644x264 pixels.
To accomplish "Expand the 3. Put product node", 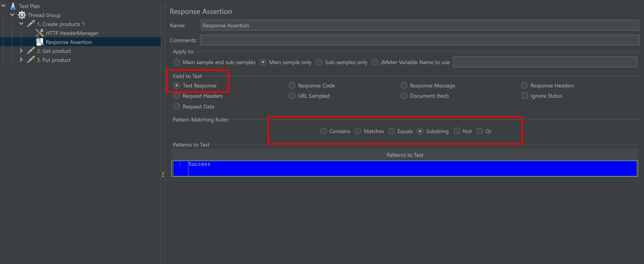I will tap(21, 60).
